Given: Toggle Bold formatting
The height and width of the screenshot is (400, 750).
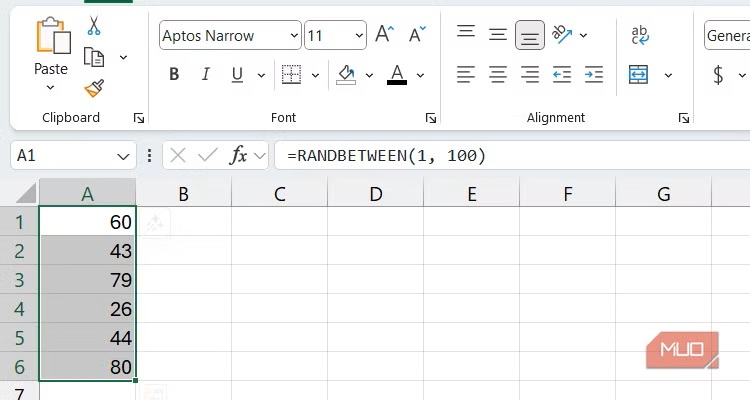Looking at the screenshot, I should (x=174, y=74).
